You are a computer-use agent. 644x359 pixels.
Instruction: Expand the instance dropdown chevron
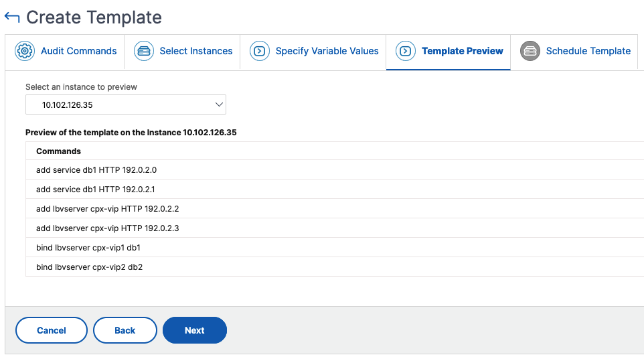tap(219, 104)
